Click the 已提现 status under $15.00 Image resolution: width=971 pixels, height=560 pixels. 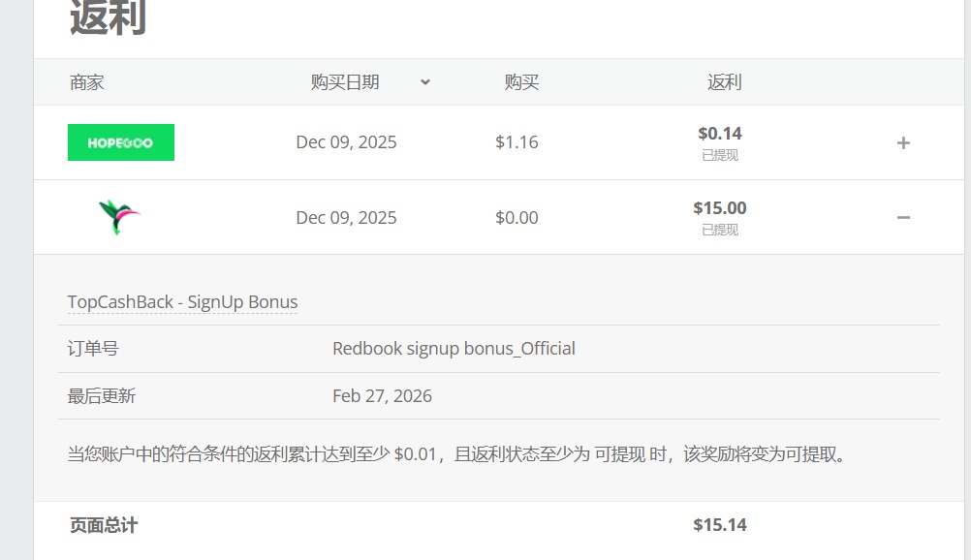pyautogui.click(x=720, y=230)
